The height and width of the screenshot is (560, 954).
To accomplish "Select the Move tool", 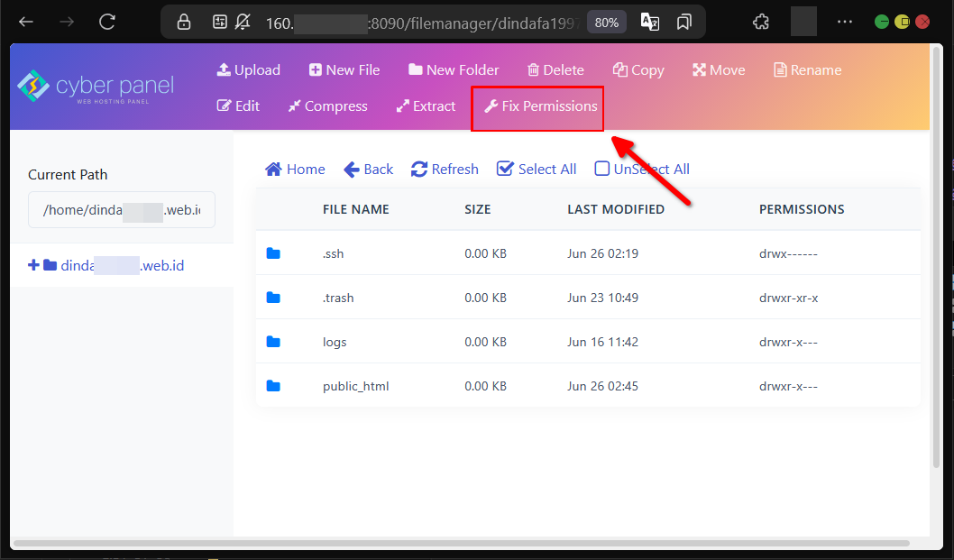I will [x=719, y=70].
